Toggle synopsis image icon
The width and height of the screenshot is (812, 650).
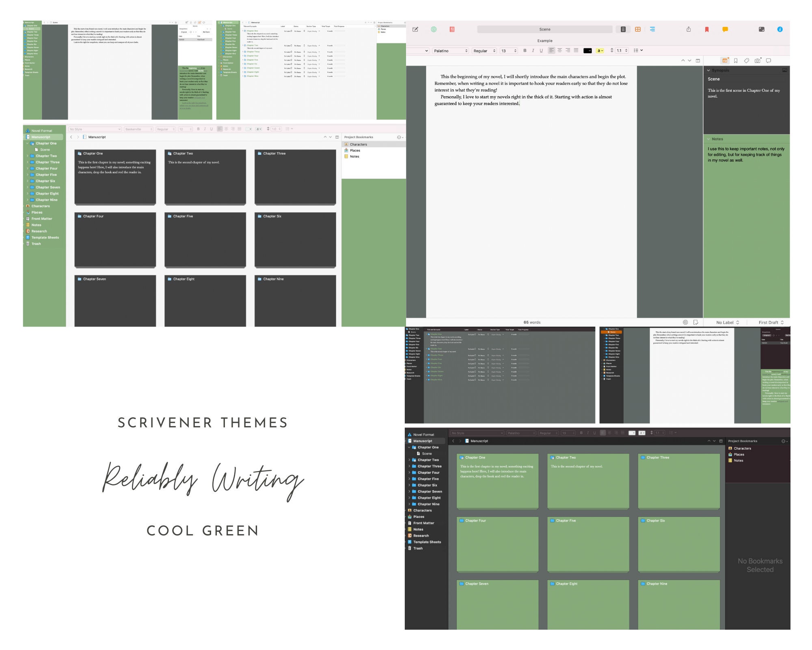tap(785, 70)
